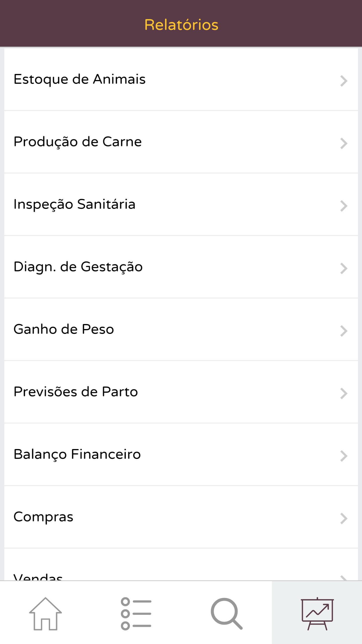The width and height of the screenshot is (362, 644).
Task: Open Ganho de Peso report
Action: (x=64, y=329)
